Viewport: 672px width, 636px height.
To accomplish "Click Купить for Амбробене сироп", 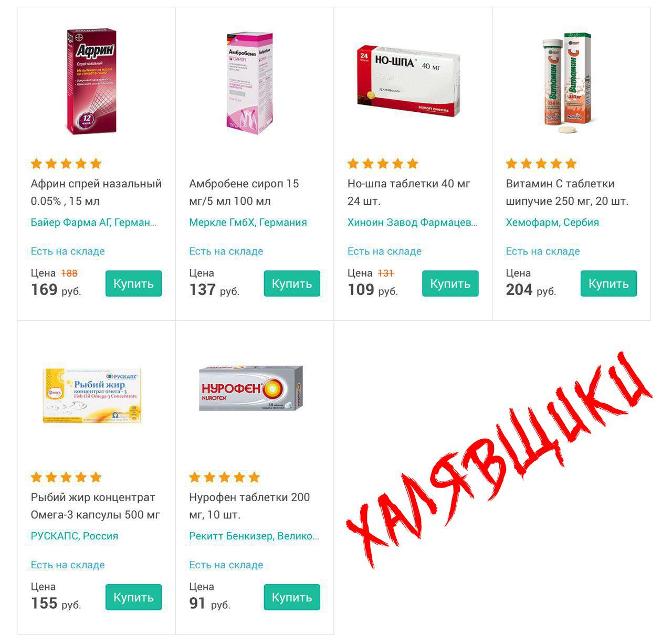I will coord(292,283).
